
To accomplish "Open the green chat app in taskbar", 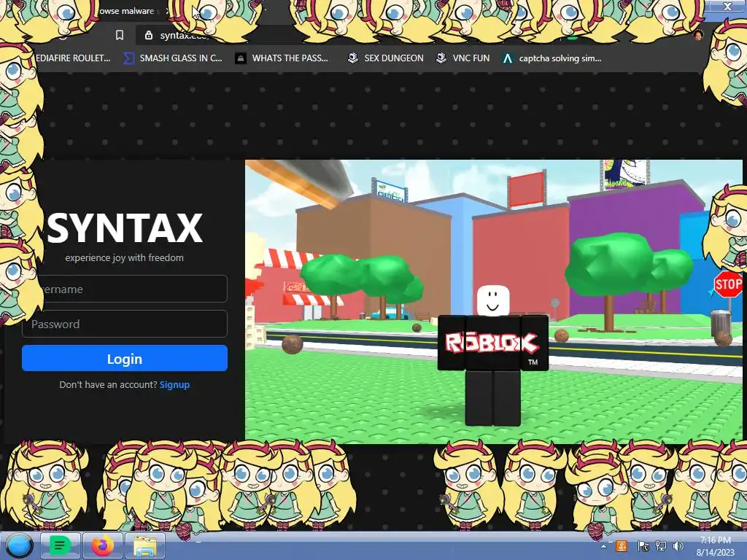I will coord(60,545).
